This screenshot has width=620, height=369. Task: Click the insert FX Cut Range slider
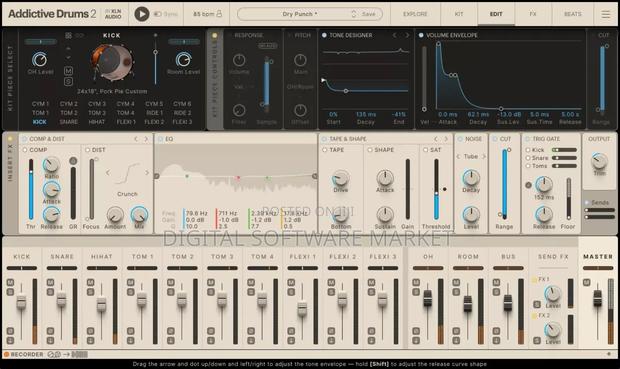coord(505,184)
